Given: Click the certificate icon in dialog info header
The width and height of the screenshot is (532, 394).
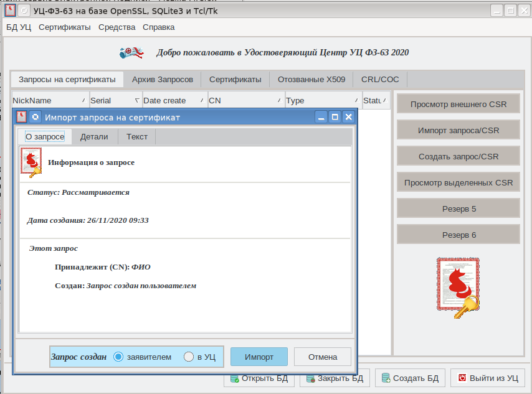Looking at the screenshot, I should point(31,162).
